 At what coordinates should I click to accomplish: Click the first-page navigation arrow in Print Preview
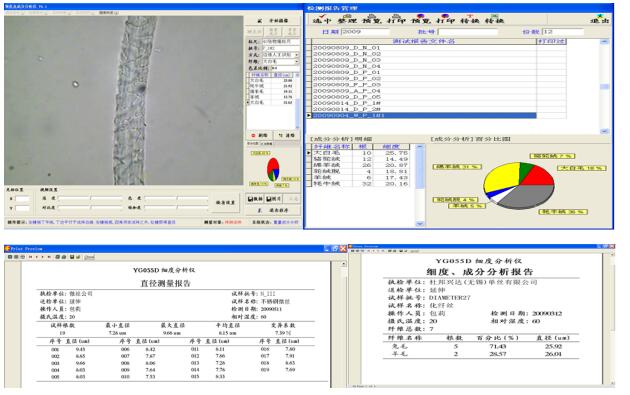coord(30,257)
